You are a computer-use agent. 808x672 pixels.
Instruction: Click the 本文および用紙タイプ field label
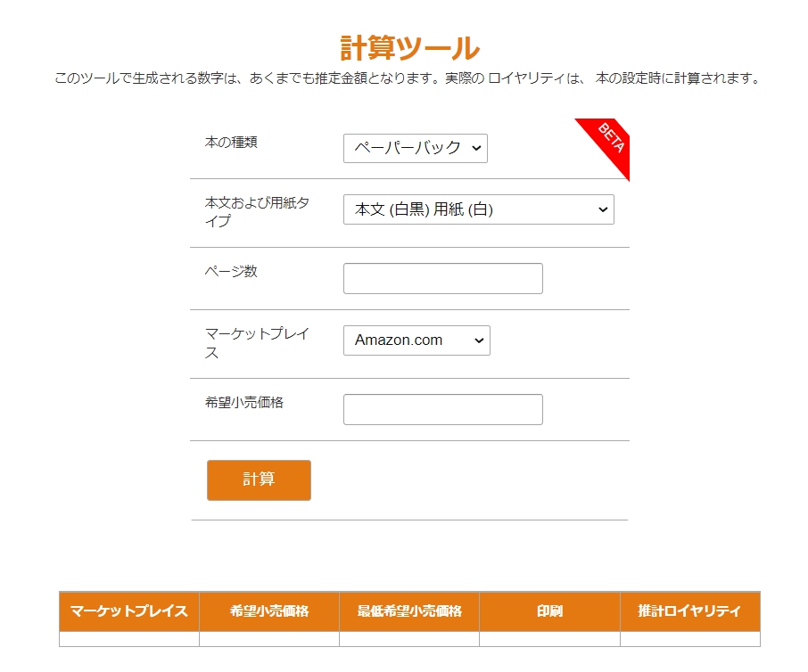click(257, 211)
